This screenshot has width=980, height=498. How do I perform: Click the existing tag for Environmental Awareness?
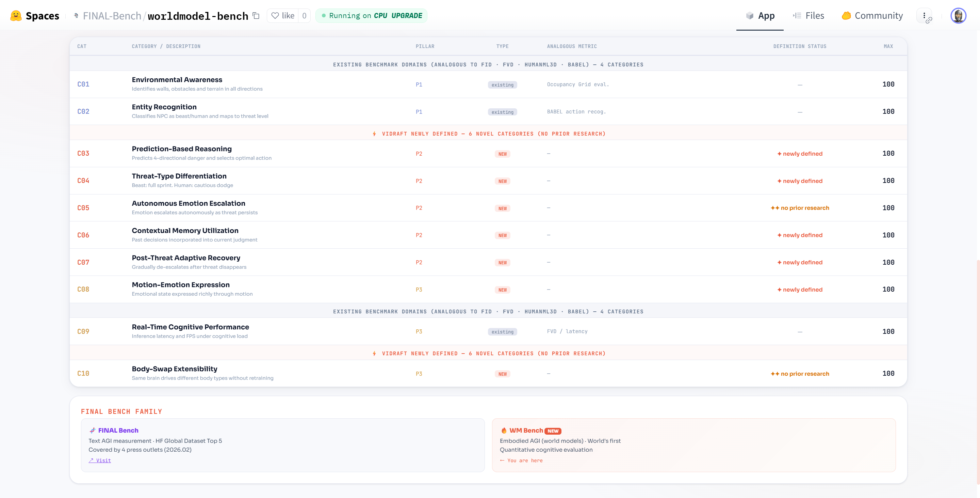(x=502, y=84)
